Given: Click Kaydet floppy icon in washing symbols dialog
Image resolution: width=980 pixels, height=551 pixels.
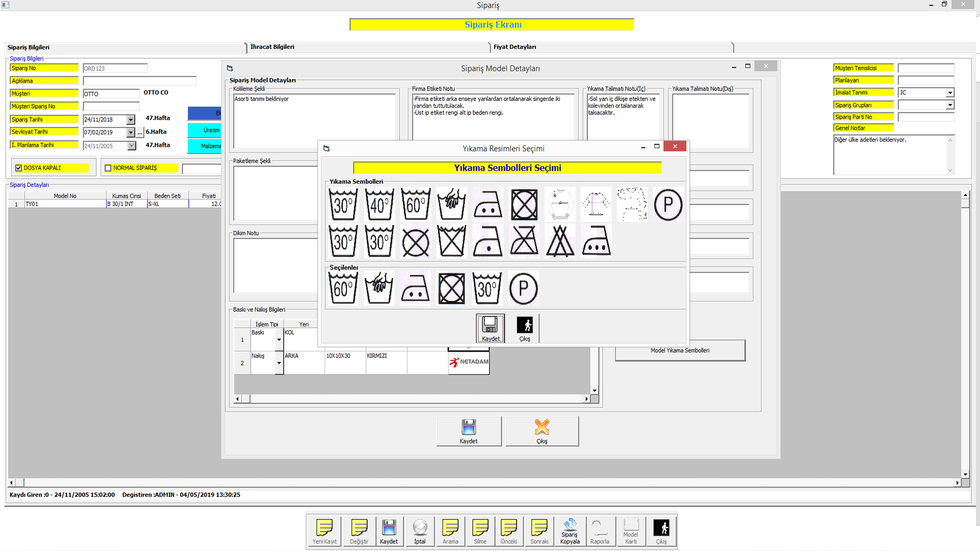Looking at the screenshot, I should click(x=491, y=328).
